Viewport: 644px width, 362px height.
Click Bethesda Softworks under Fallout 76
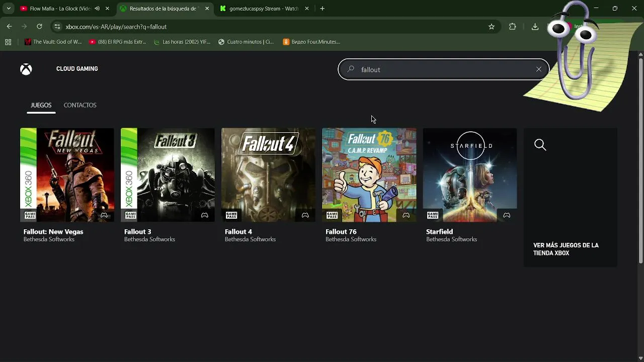[351, 239]
